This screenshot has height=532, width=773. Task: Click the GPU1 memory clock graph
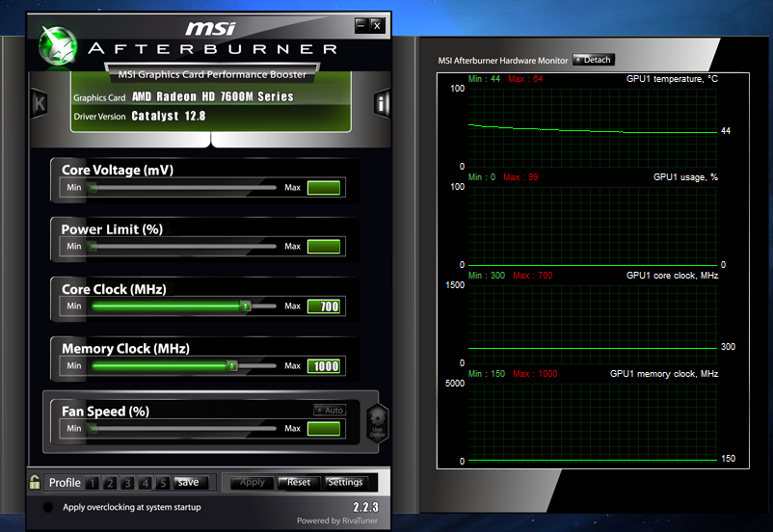(593, 422)
